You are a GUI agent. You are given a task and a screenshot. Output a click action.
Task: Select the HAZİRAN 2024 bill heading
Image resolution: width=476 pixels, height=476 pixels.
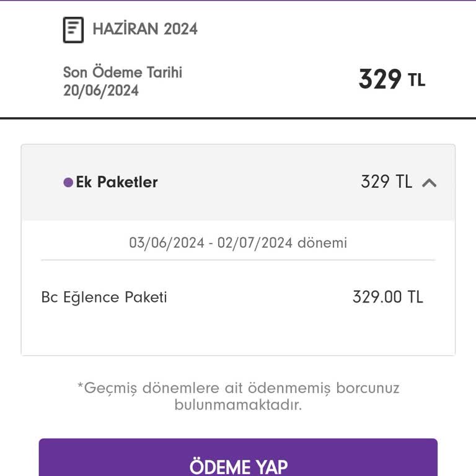pos(145,29)
